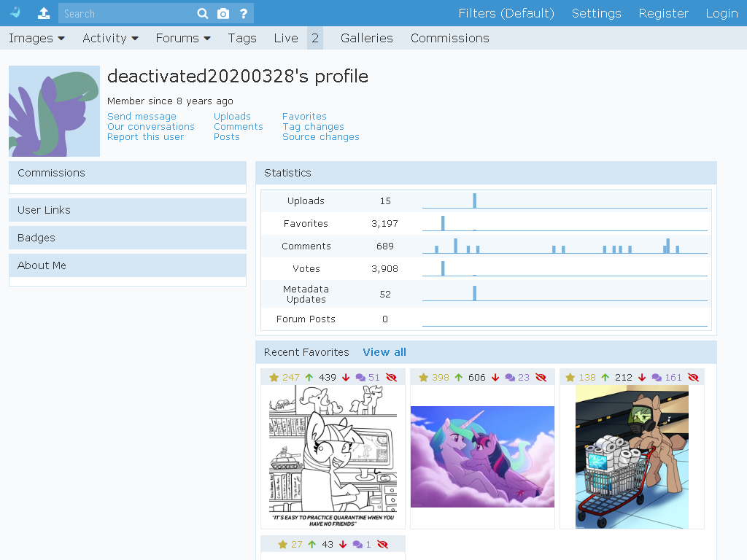The width and height of the screenshot is (747, 560).
Task: Open the Galleries menu item
Action: coord(367,38)
